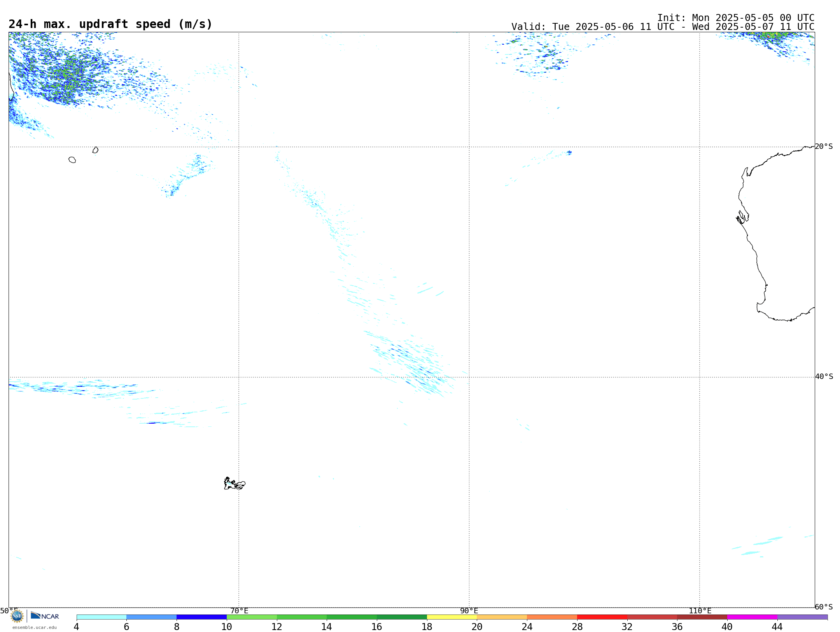Click the "24-h max. updraft speed (m/s)" title
Viewport: 840px width, 632px height.
[x=110, y=24]
